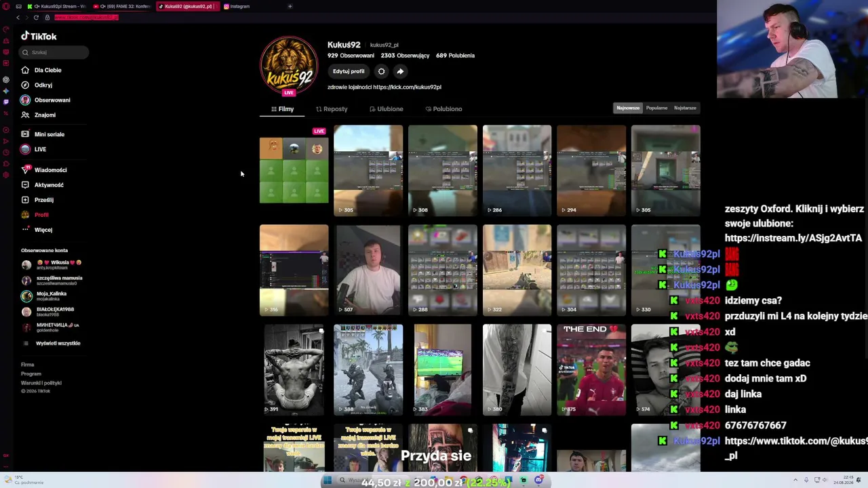Sort videos by Najstarsze
Screen dimensions: 868x488
(685, 108)
